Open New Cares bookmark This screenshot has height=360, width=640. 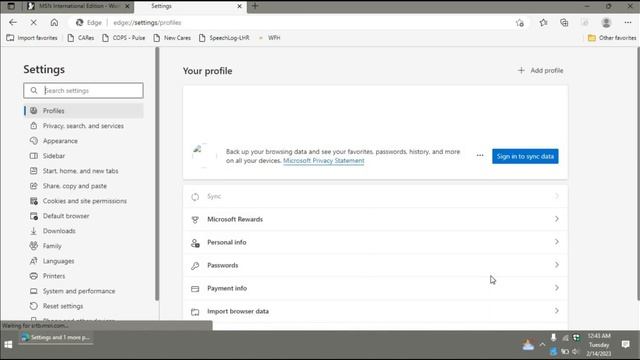(172, 38)
